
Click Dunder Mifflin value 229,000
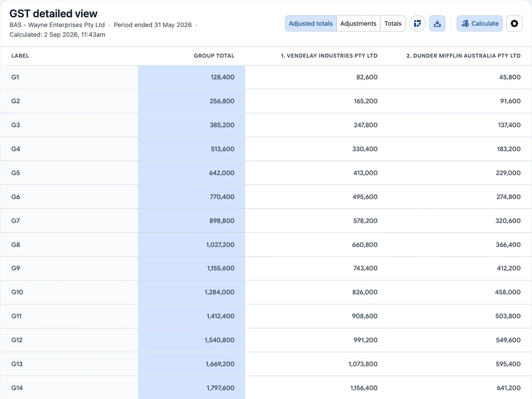509,173
